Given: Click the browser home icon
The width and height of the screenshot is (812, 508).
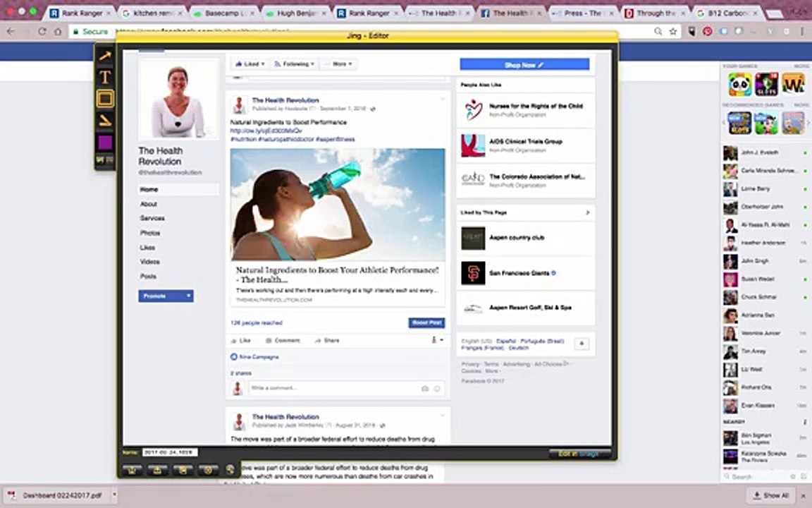Looking at the screenshot, I should pos(58,32).
